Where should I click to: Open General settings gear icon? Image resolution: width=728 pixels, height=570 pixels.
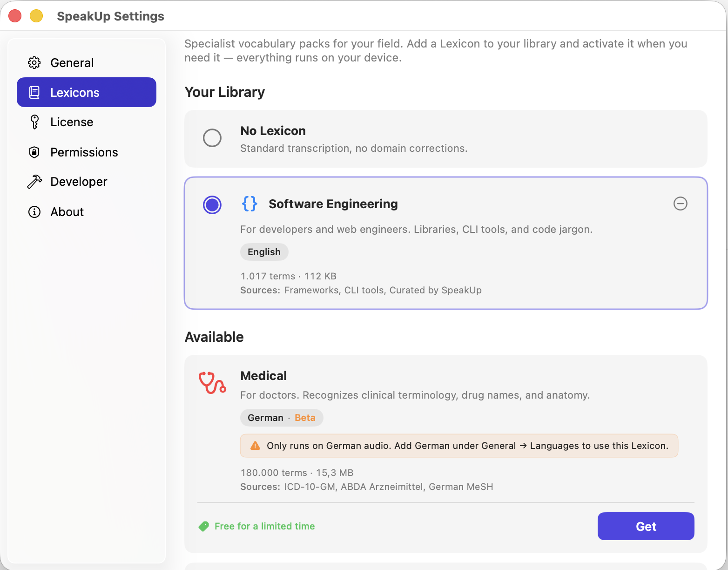(34, 63)
